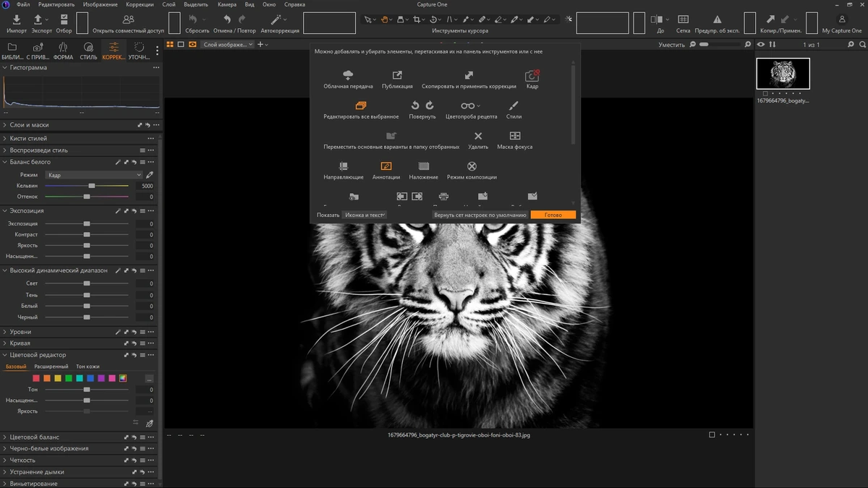868x488 pixels.
Task: Select the red color swatch
Action: pyautogui.click(x=36, y=378)
